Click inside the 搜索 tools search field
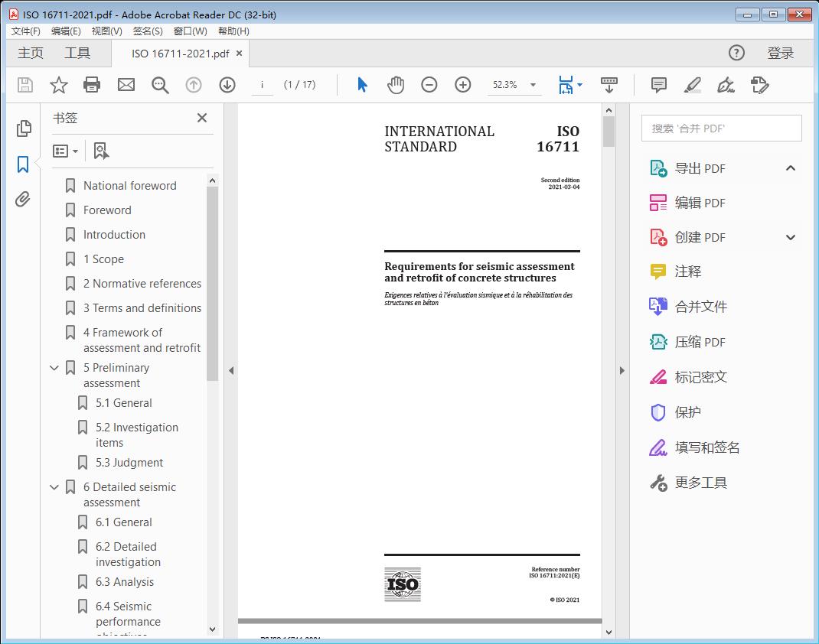Screen dimensions: 819x644 coord(719,128)
